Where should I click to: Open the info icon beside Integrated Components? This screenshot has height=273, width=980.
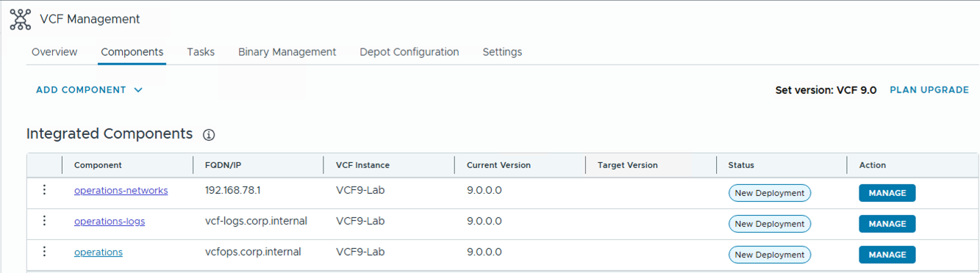[x=209, y=135]
